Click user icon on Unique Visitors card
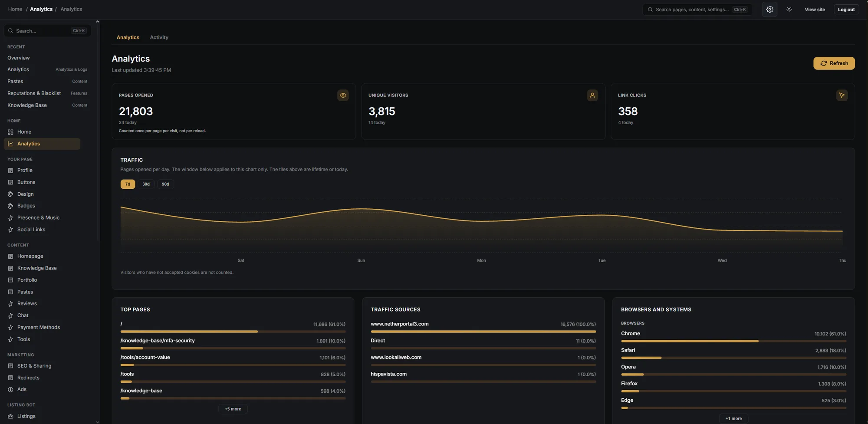 [x=592, y=95]
